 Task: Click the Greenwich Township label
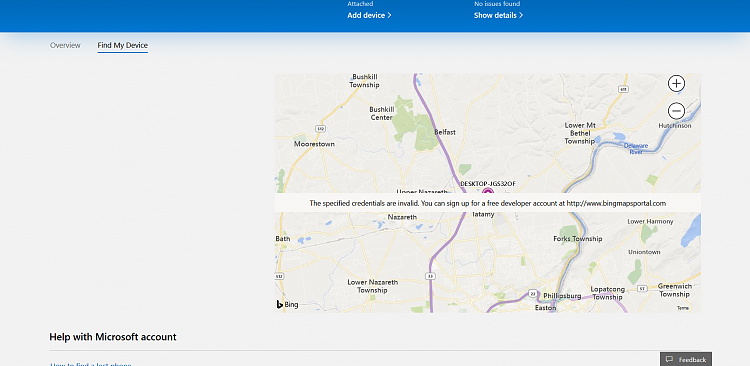coord(674,290)
